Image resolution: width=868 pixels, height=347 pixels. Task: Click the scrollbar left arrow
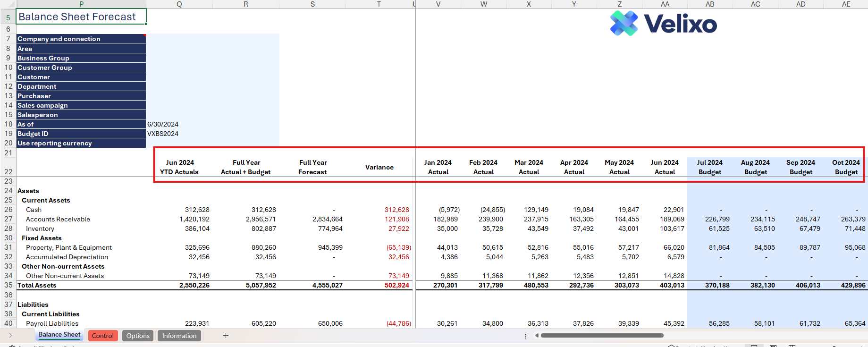[537, 336]
